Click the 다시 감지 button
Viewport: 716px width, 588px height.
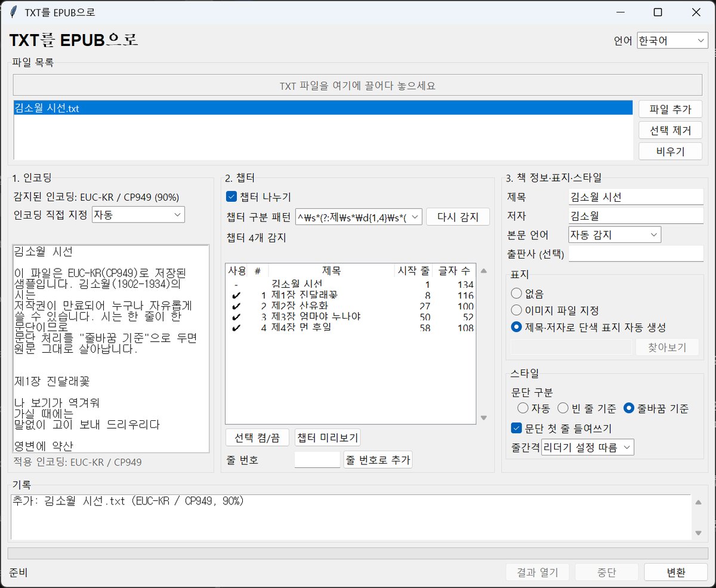(x=458, y=217)
